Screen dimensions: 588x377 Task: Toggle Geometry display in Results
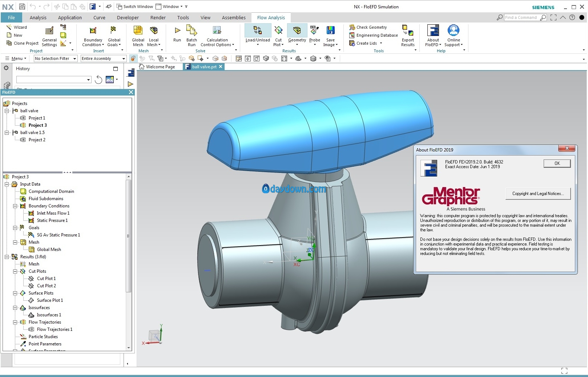pyautogui.click(x=297, y=35)
